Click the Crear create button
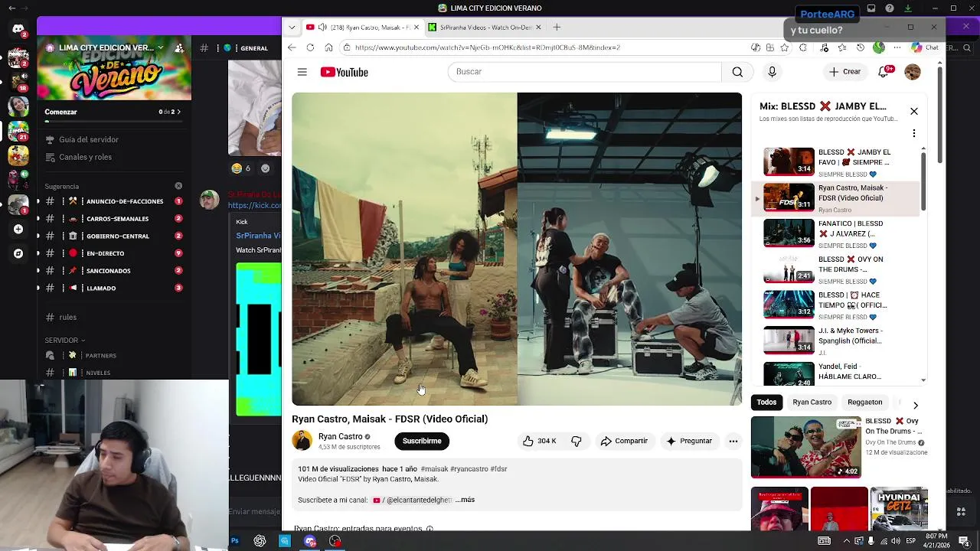The height and width of the screenshot is (551, 980). coord(844,72)
